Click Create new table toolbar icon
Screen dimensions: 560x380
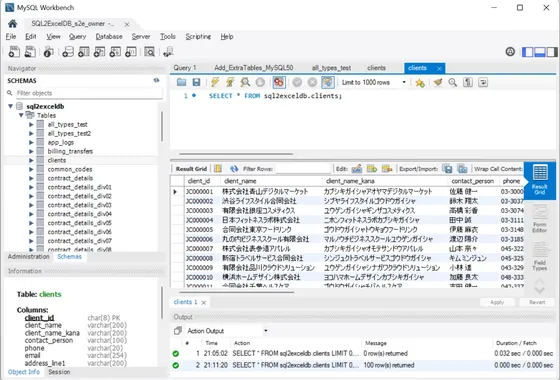coord(84,52)
